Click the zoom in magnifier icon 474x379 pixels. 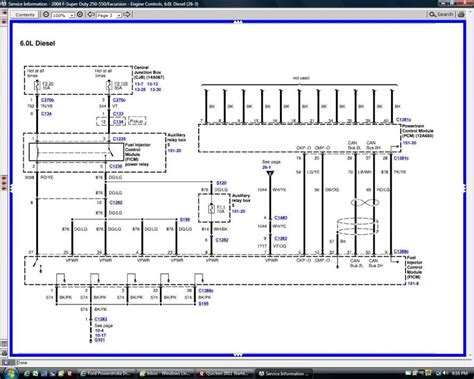click(x=80, y=15)
